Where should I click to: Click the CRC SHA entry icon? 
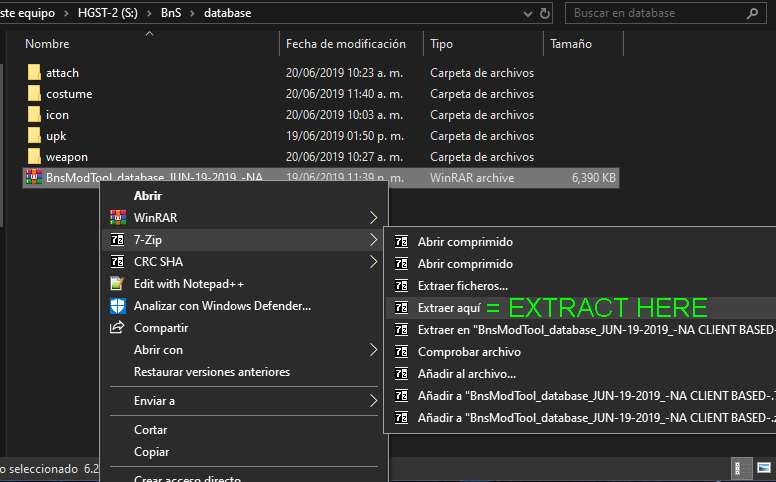click(x=117, y=261)
